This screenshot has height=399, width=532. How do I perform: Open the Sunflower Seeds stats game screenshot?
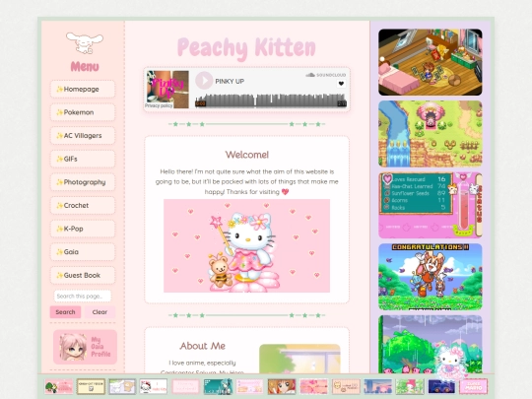tap(431, 205)
